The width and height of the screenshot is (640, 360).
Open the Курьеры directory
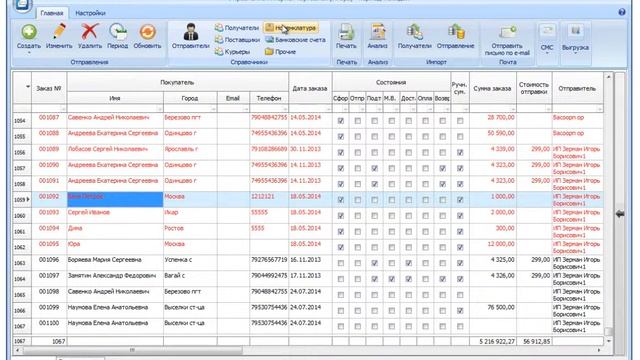click(x=232, y=51)
